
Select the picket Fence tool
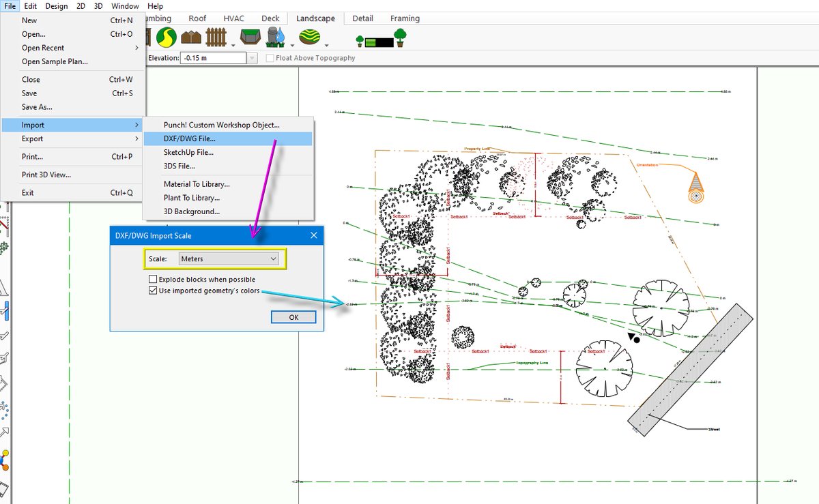[x=216, y=37]
